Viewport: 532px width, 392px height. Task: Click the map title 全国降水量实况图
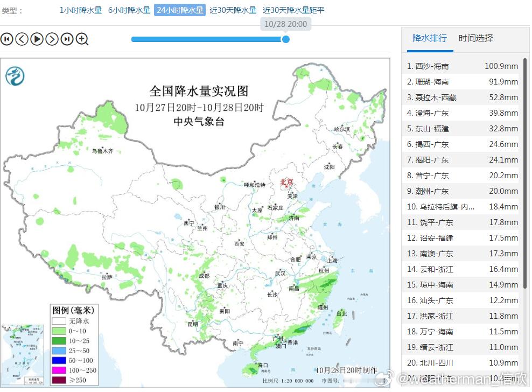click(x=199, y=91)
